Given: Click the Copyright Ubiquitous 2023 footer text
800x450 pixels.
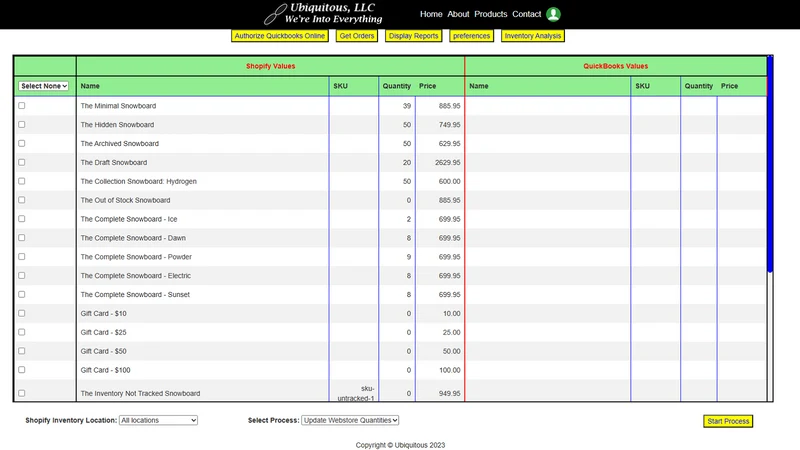Looking at the screenshot, I should point(401,445).
